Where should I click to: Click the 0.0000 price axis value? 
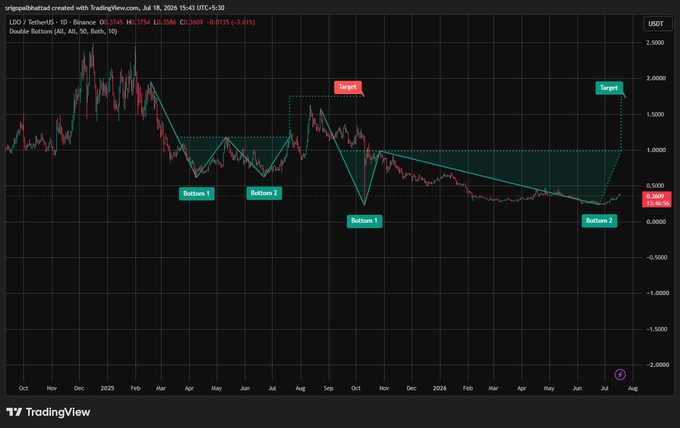coord(656,222)
